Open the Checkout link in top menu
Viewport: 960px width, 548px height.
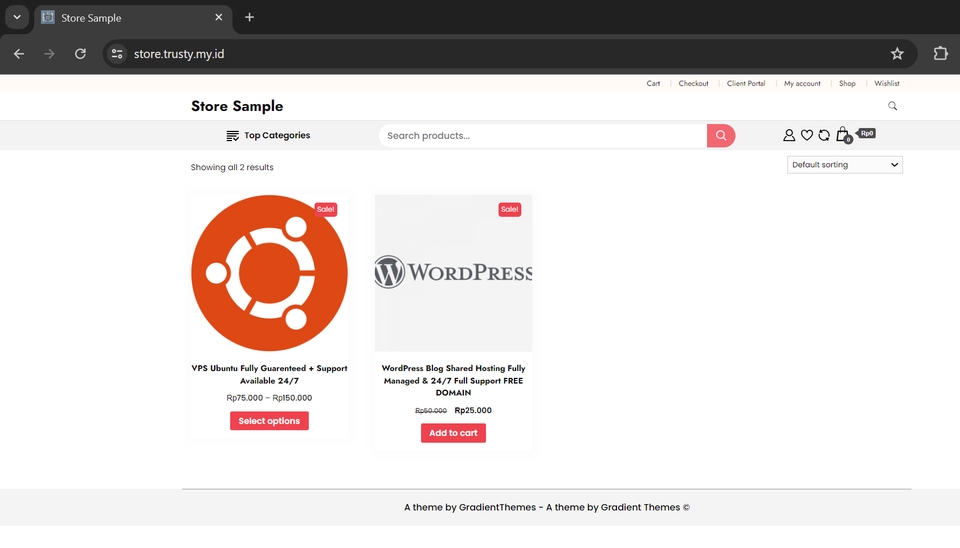click(693, 83)
